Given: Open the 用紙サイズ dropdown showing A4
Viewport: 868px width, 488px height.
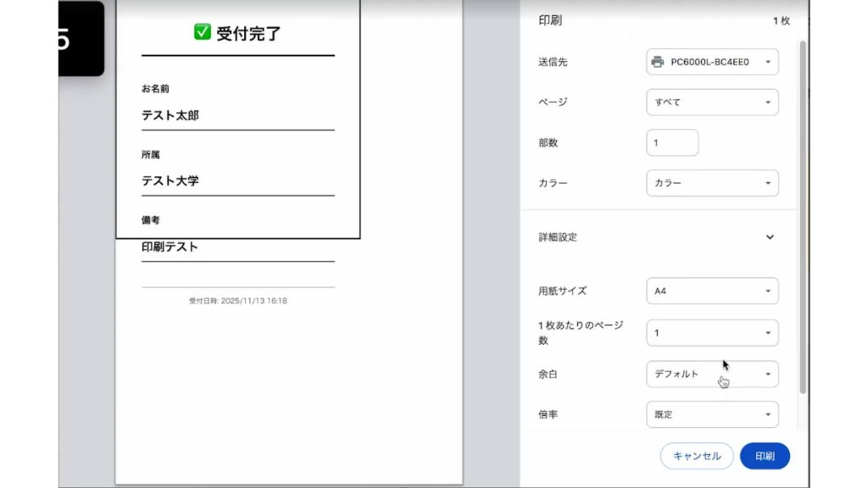Looking at the screenshot, I should (712, 291).
